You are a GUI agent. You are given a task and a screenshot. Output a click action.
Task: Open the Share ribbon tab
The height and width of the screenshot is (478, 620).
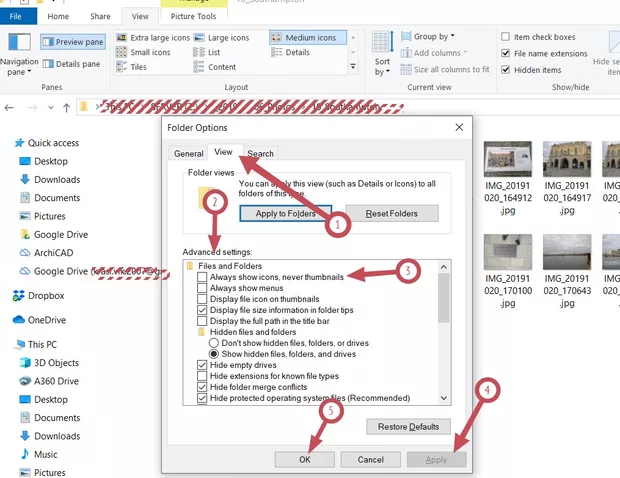[x=100, y=17]
